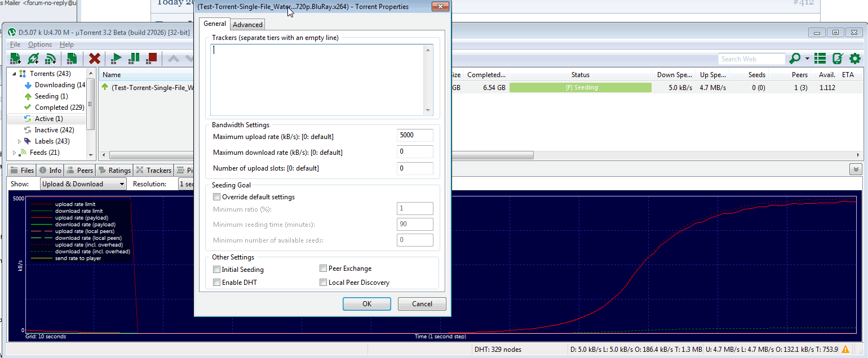Viewport: 868px width, 358px height.
Task: Click the red Stop torrent toolbar icon
Action: pos(152,58)
